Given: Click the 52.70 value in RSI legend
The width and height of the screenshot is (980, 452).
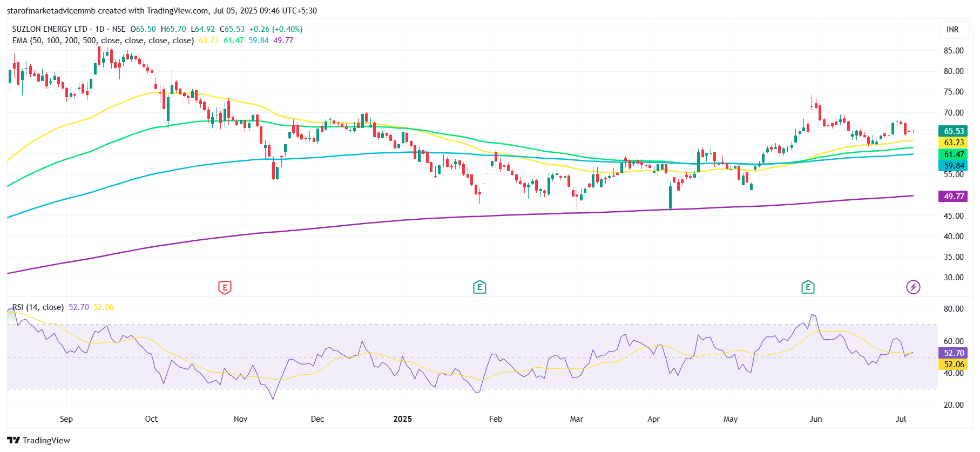Looking at the screenshot, I should (79, 307).
